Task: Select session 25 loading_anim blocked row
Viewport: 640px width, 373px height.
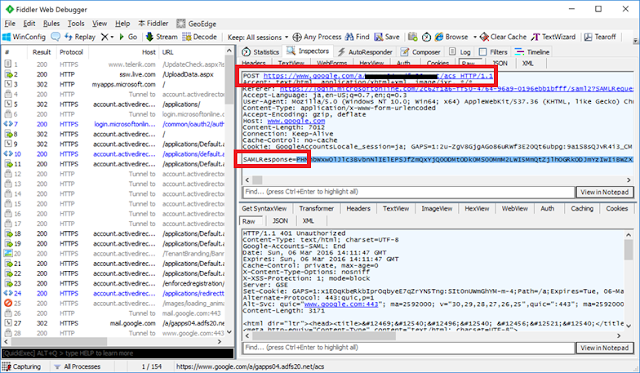Action: [x=114, y=303]
